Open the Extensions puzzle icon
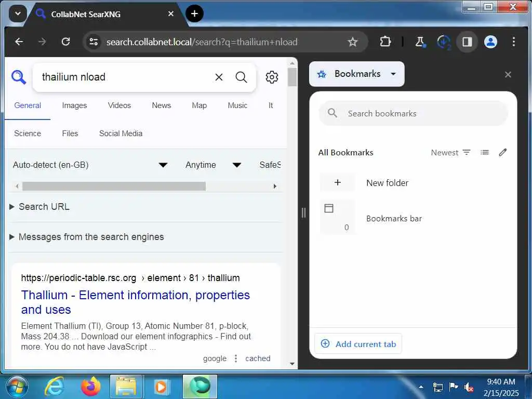 (385, 42)
